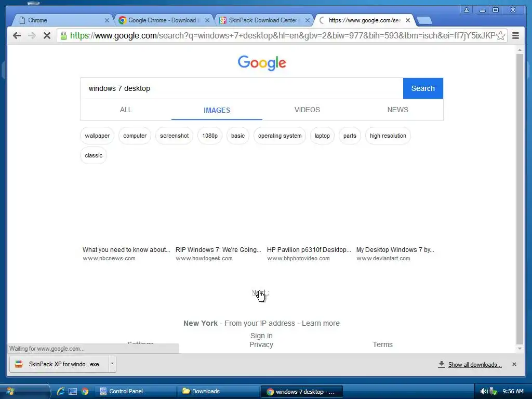Open the Terms footer link

pyautogui.click(x=382, y=345)
